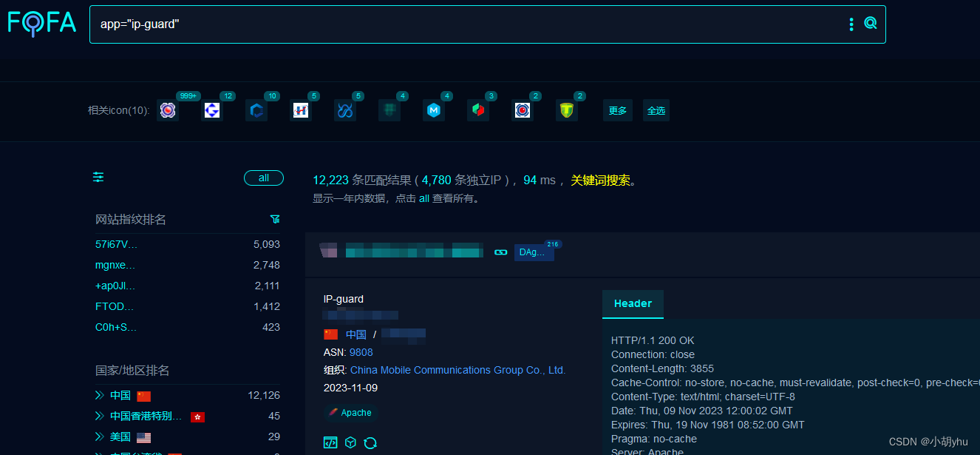Click the IP-guard result title
This screenshot has width=980, height=455.
(x=344, y=299)
